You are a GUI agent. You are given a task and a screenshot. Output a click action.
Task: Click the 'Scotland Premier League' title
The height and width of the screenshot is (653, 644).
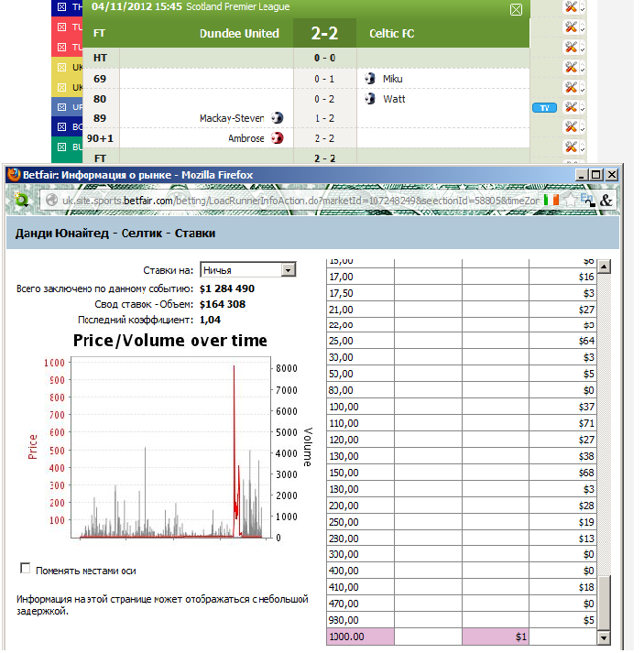tap(238, 6)
